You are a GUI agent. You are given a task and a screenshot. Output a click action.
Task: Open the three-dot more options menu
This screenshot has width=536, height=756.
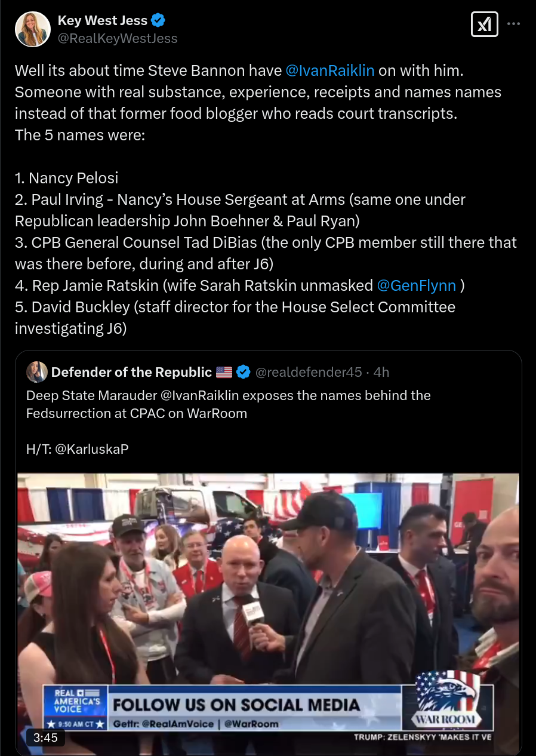(x=513, y=24)
